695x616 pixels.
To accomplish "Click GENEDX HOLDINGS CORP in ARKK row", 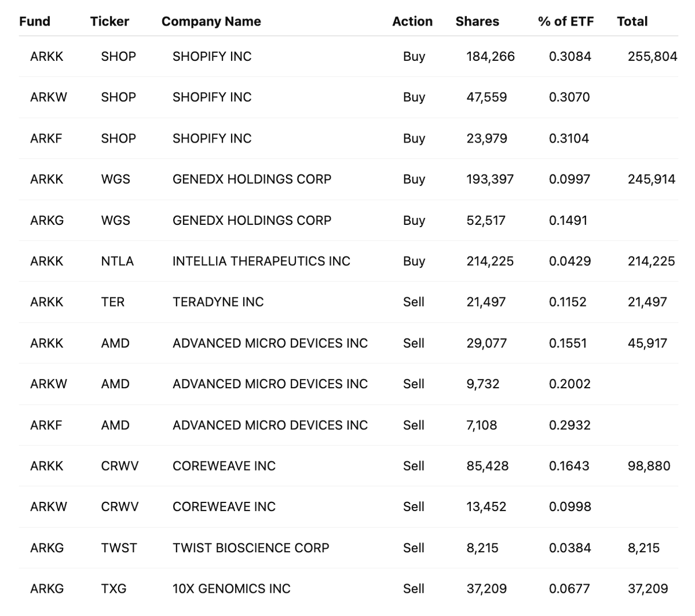I will pyautogui.click(x=252, y=179).
